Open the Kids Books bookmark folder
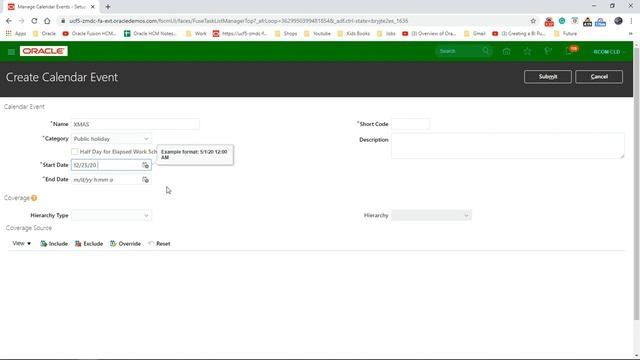640x360 pixels. pos(353,33)
